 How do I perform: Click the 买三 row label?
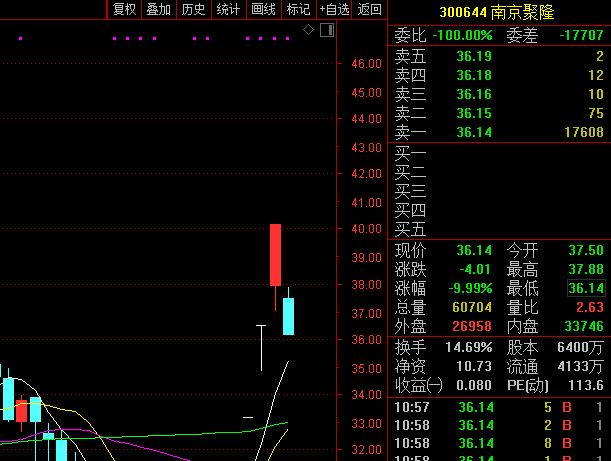(410, 191)
